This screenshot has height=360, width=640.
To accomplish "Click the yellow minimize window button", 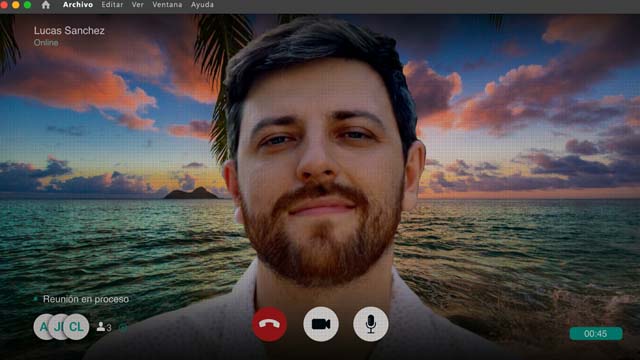I will 16,5.
